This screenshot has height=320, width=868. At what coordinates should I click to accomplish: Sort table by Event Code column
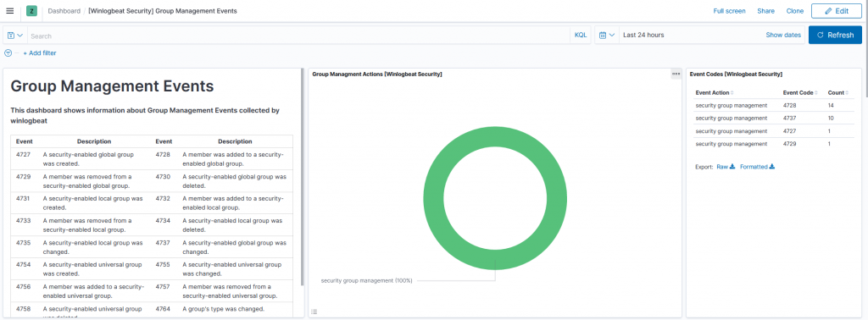(800, 93)
